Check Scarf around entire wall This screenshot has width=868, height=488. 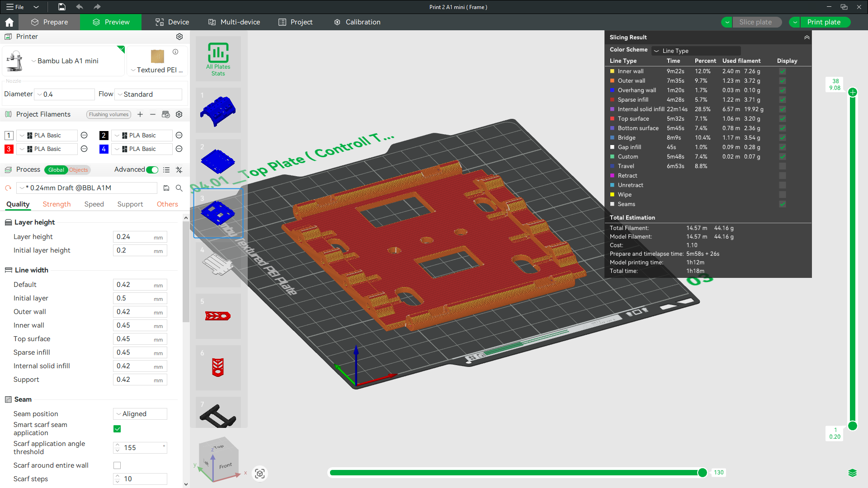[x=117, y=465]
